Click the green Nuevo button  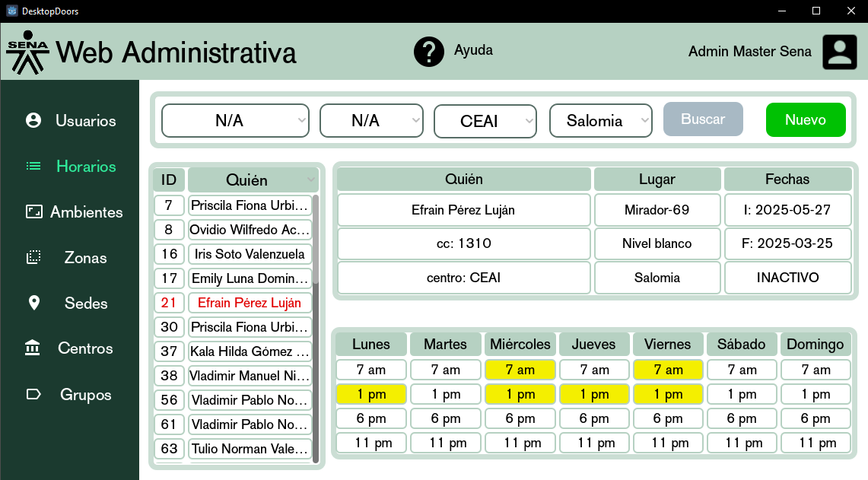tap(806, 119)
